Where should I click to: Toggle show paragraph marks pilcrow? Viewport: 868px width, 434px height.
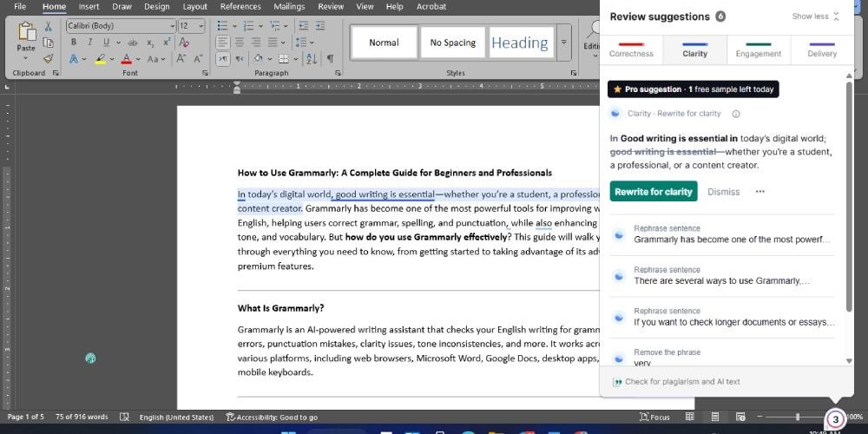pyautogui.click(x=330, y=59)
